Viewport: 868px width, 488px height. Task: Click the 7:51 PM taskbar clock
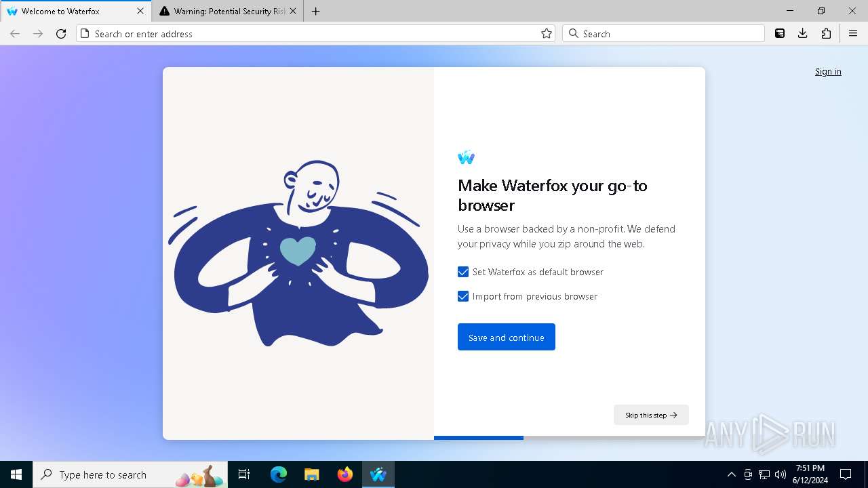pos(810,474)
